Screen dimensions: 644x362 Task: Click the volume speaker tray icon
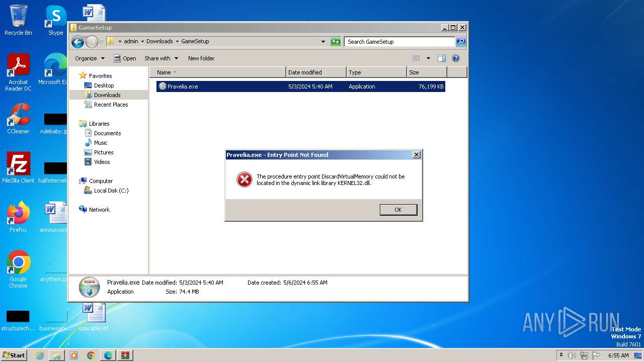click(x=572, y=355)
